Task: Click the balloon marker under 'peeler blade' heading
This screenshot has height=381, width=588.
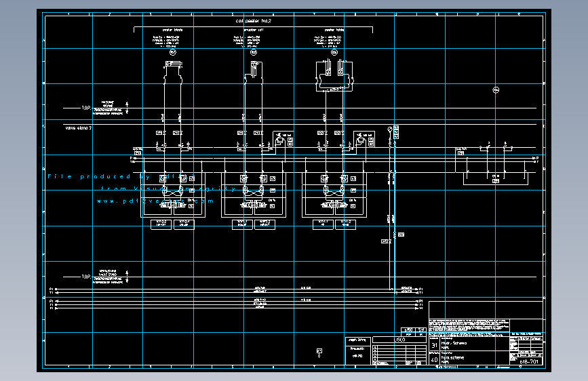Action: (x=173, y=52)
